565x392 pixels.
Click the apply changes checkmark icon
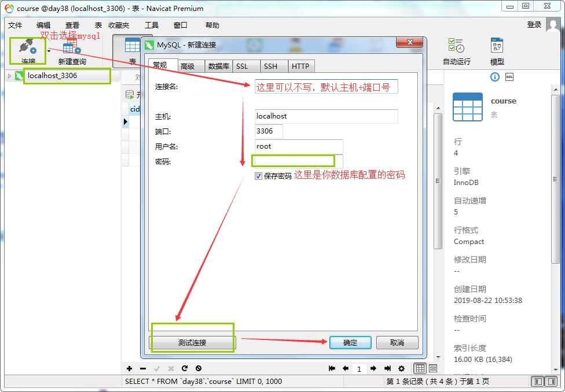point(157,368)
